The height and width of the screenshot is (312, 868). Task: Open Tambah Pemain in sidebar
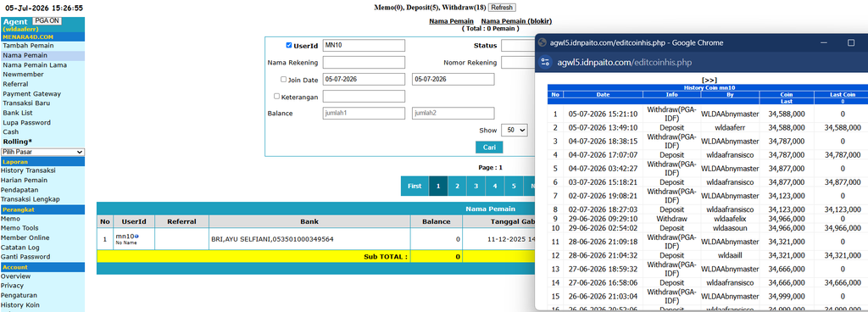[x=28, y=46]
